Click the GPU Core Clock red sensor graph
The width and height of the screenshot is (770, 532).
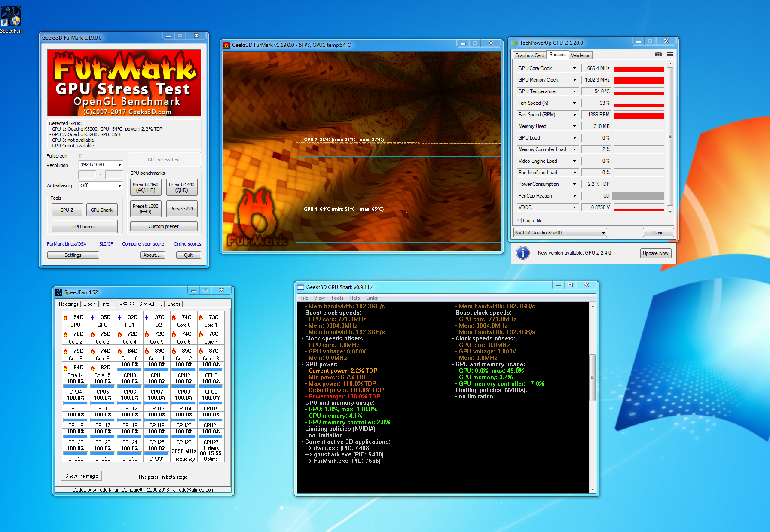pyautogui.click(x=639, y=68)
